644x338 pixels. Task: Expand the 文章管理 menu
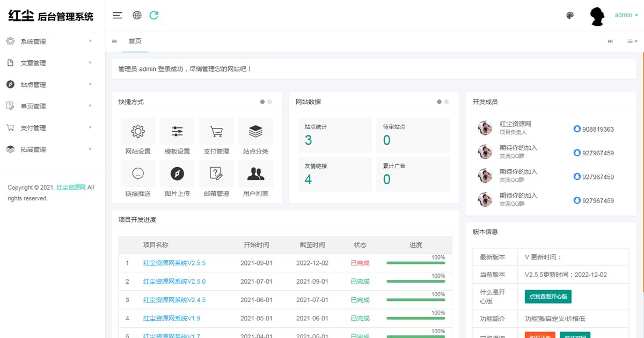point(90,62)
